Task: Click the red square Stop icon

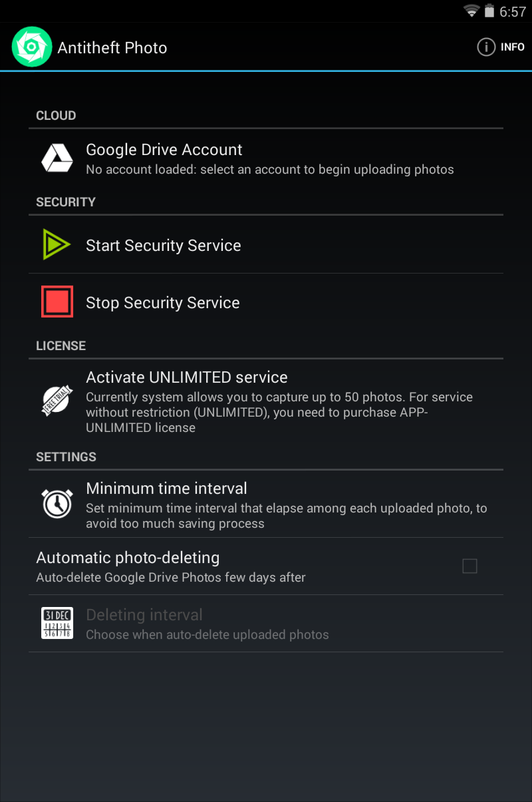Action: [x=57, y=302]
